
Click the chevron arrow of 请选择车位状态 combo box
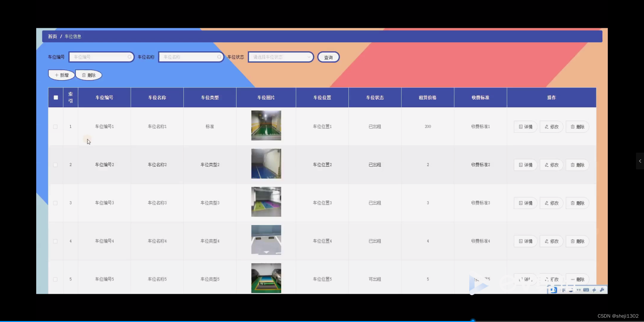(309, 57)
